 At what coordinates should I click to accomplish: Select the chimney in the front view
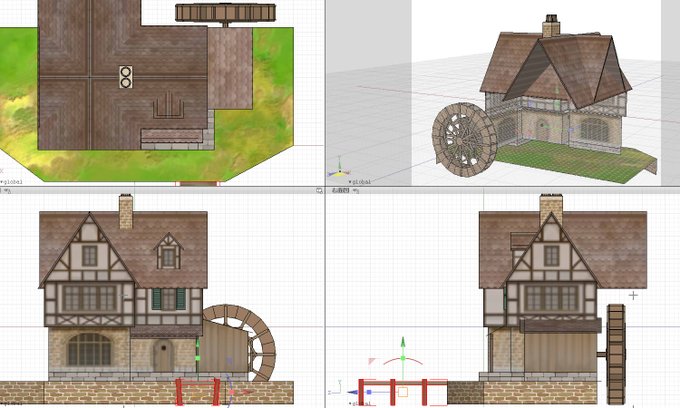(126, 212)
